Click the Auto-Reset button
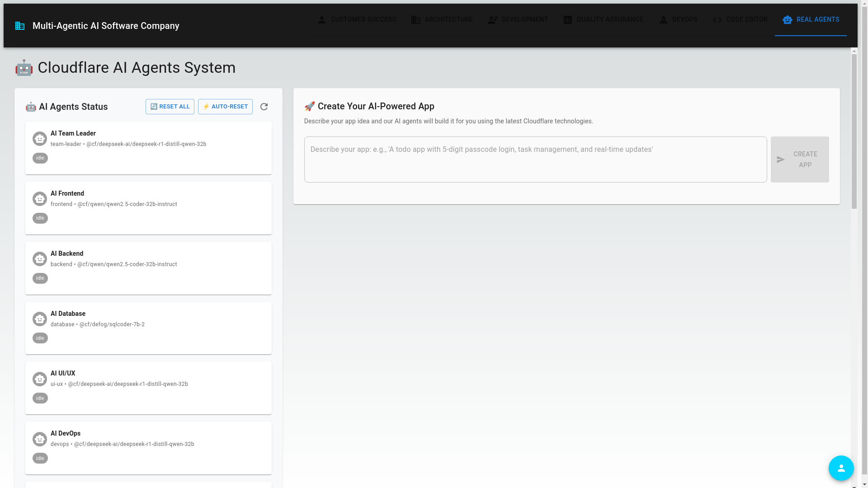868x488 pixels. tap(225, 107)
